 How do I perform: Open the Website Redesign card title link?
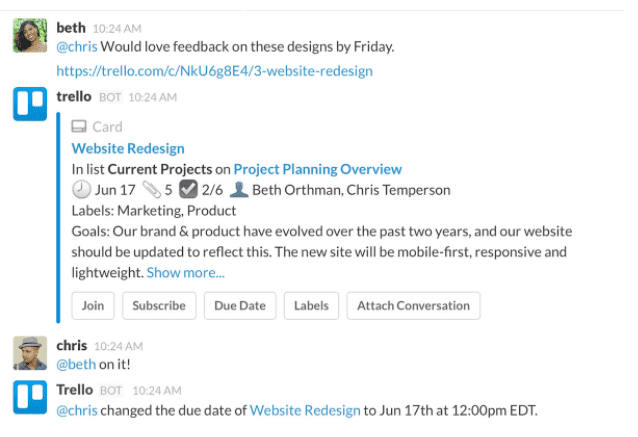[x=128, y=148]
